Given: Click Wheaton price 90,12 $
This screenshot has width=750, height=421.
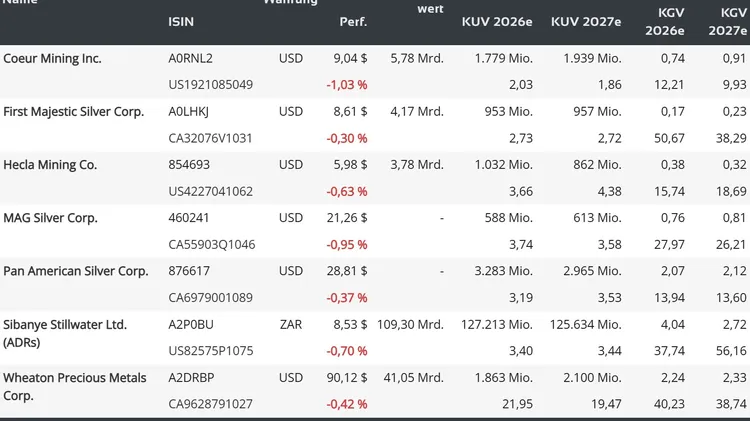Looking at the screenshot, I should coord(347,377).
